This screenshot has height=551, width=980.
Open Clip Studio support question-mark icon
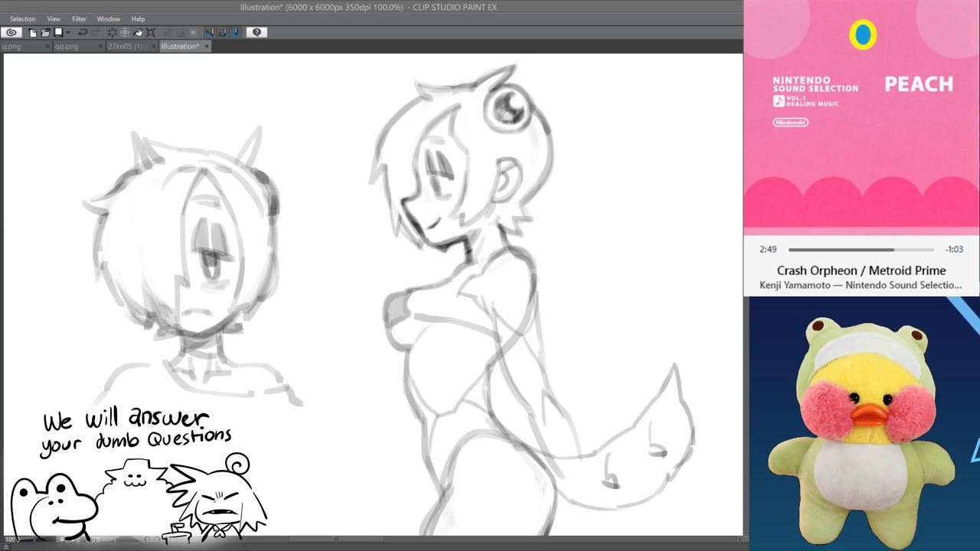[256, 32]
